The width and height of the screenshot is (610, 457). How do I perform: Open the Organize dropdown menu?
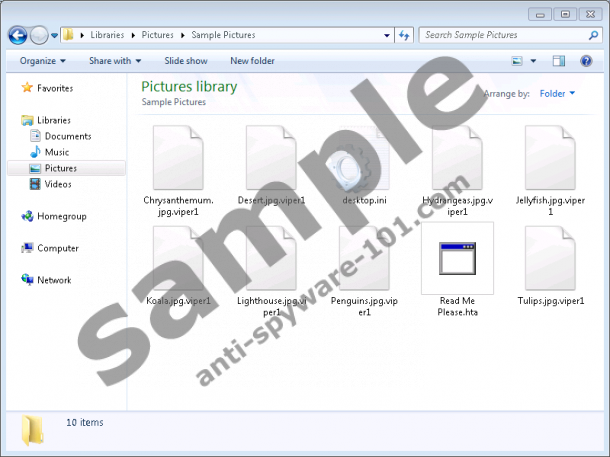coord(42,61)
